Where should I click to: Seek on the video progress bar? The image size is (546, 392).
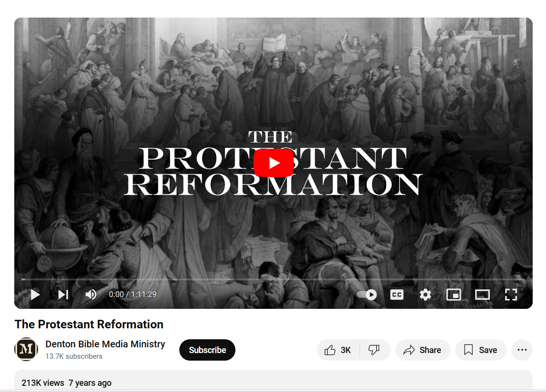tap(273, 279)
